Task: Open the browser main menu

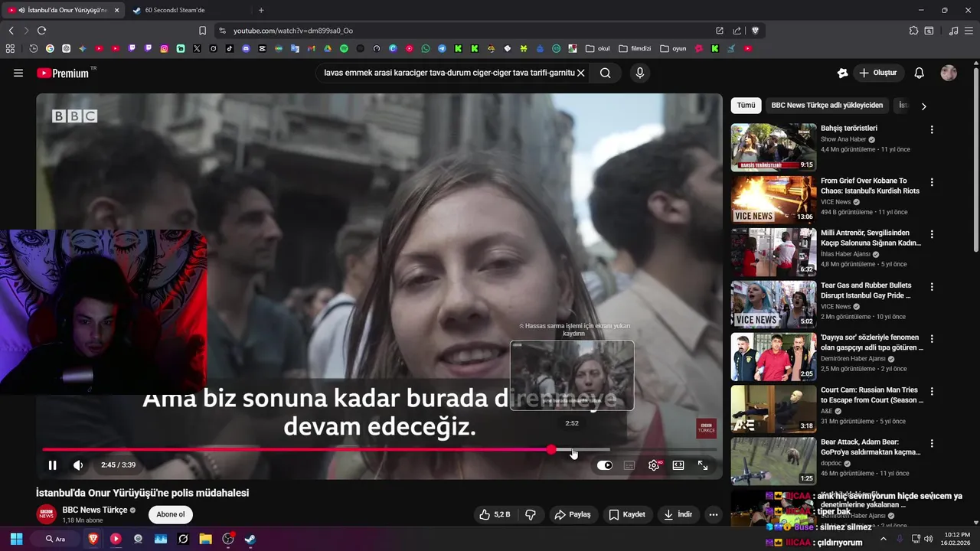Action: (x=970, y=31)
